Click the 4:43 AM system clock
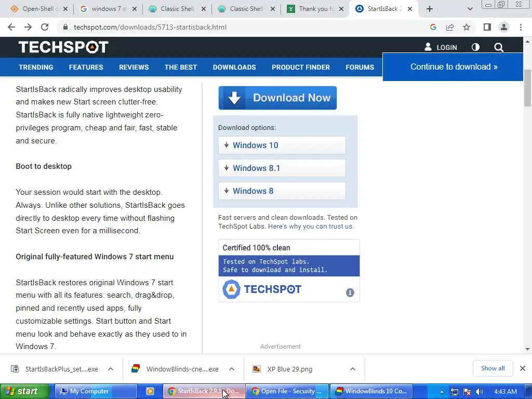 [x=506, y=392]
